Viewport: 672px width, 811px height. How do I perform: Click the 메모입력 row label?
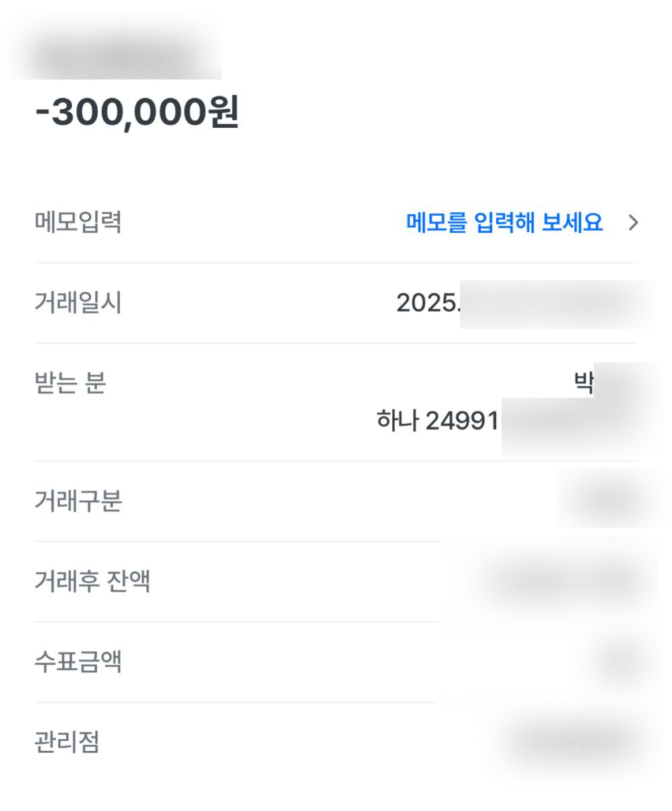click(78, 222)
